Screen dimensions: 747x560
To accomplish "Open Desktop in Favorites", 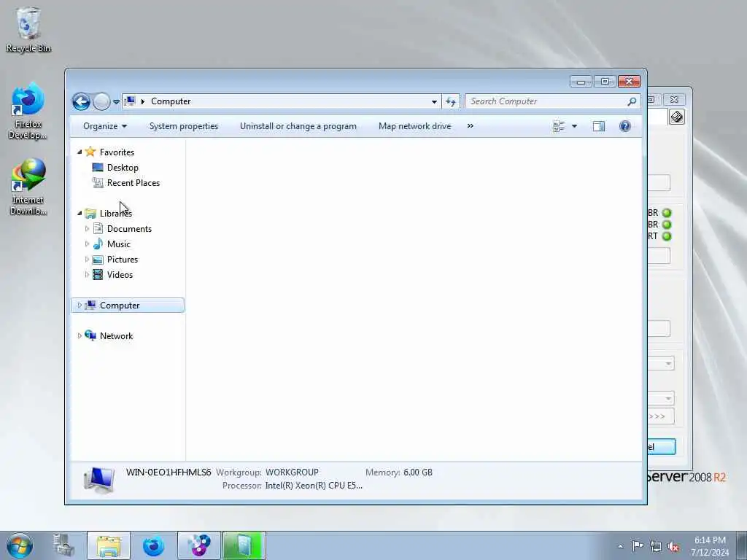I will [123, 168].
